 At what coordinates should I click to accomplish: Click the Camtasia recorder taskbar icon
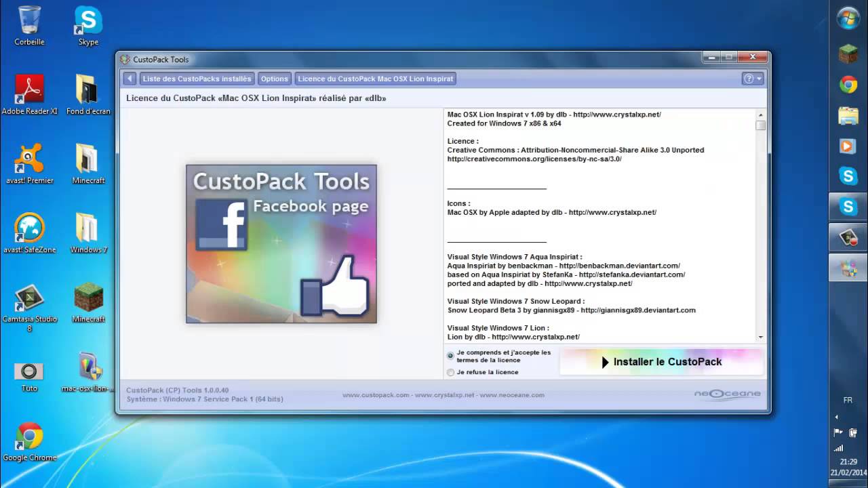848,237
